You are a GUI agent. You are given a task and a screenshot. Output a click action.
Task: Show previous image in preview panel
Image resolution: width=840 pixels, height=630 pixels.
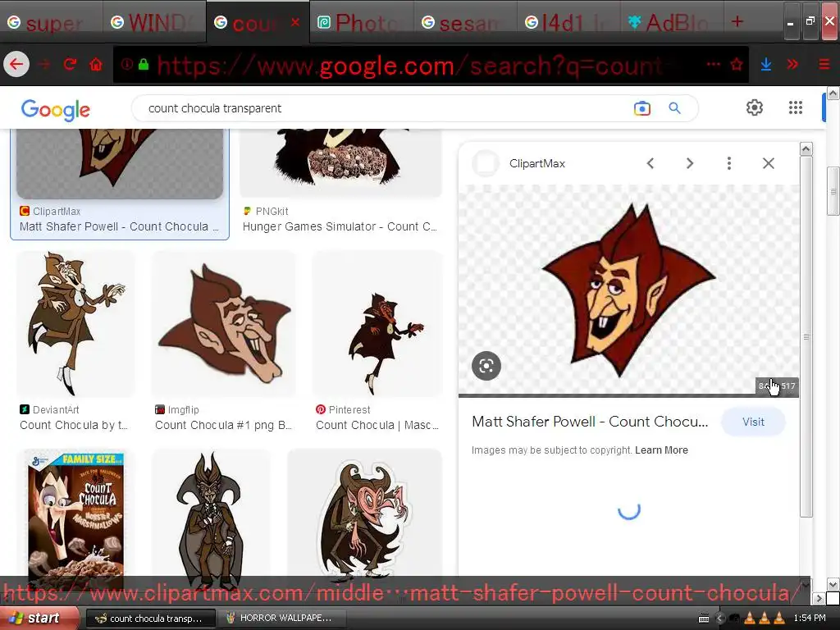coord(650,163)
